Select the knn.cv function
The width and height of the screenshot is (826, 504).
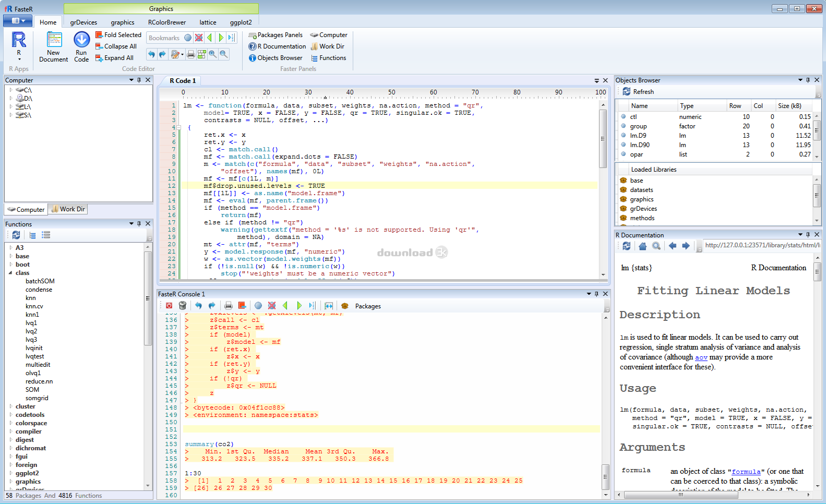coord(34,306)
